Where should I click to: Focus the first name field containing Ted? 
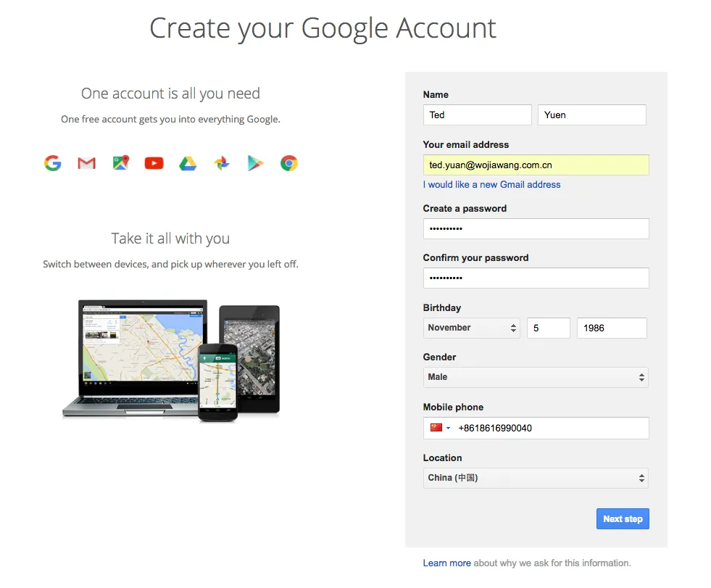[x=478, y=115]
